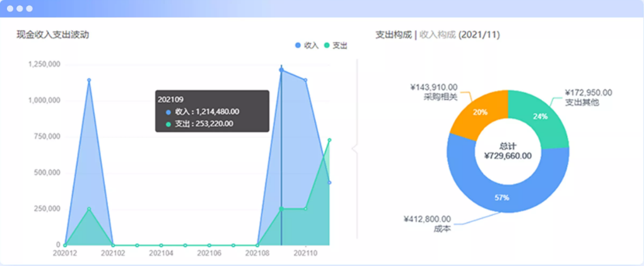Click the 1,250,000 y-axis label
Image resolution: width=644 pixels, height=266 pixels.
[x=44, y=64]
